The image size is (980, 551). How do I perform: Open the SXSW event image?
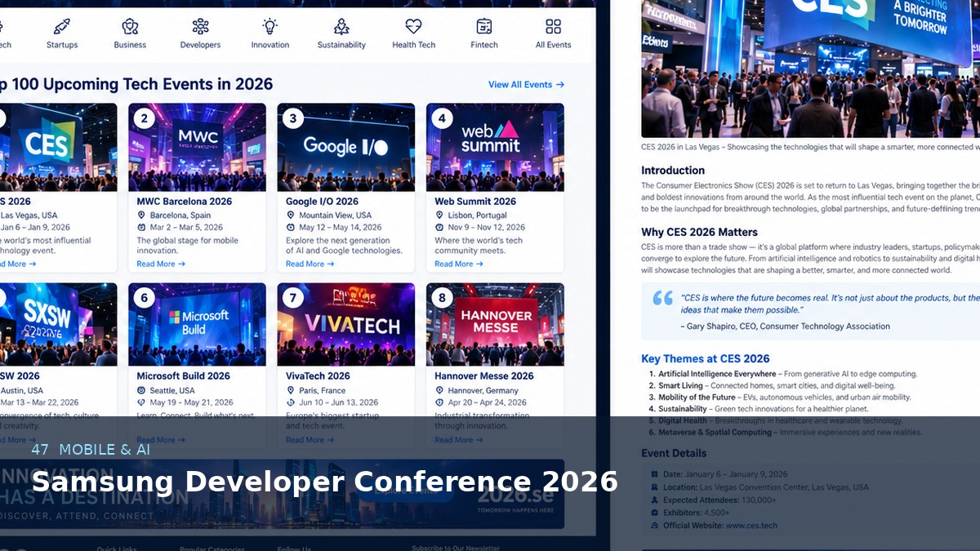[x=58, y=325]
